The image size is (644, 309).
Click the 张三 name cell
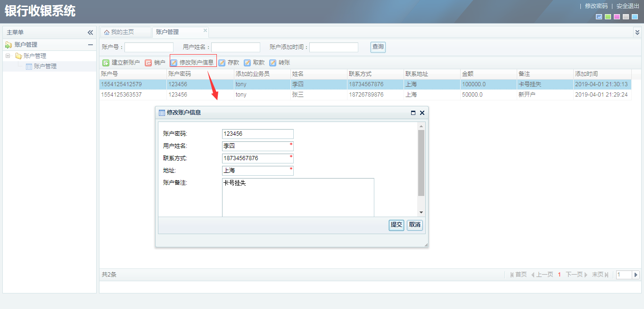pyautogui.click(x=319, y=95)
